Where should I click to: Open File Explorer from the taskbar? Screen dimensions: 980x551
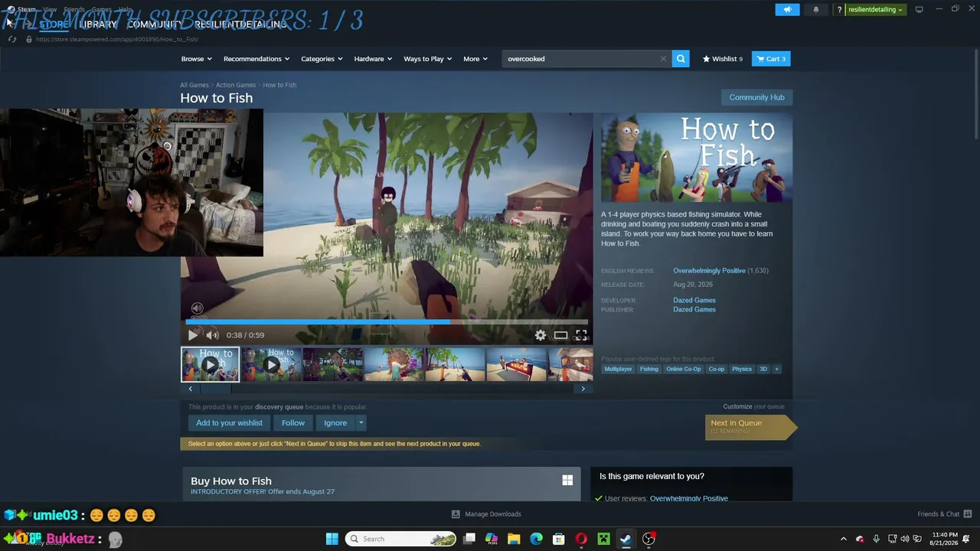point(514,539)
